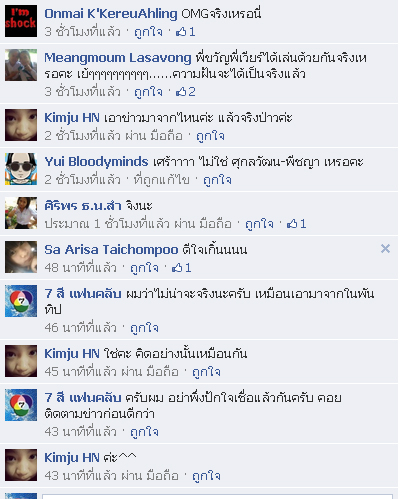Like Yui Bloodyminds' comment
Screen dimensions: 401x499
[x=217, y=180]
